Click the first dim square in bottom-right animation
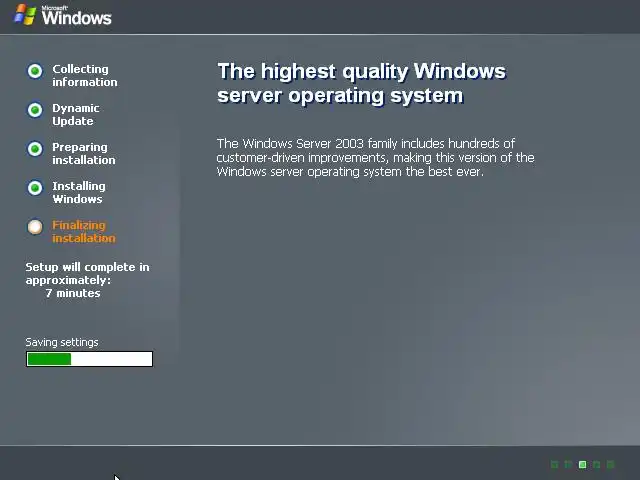The width and height of the screenshot is (640, 480). click(555, 464)
